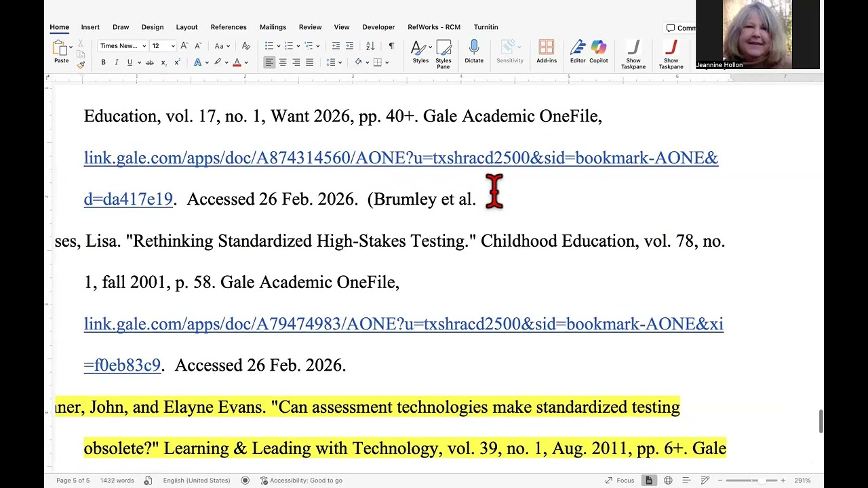Click the Cut scissors icon
The height and width of the screenshot is (488, 868).
click(x=81, y=42)
